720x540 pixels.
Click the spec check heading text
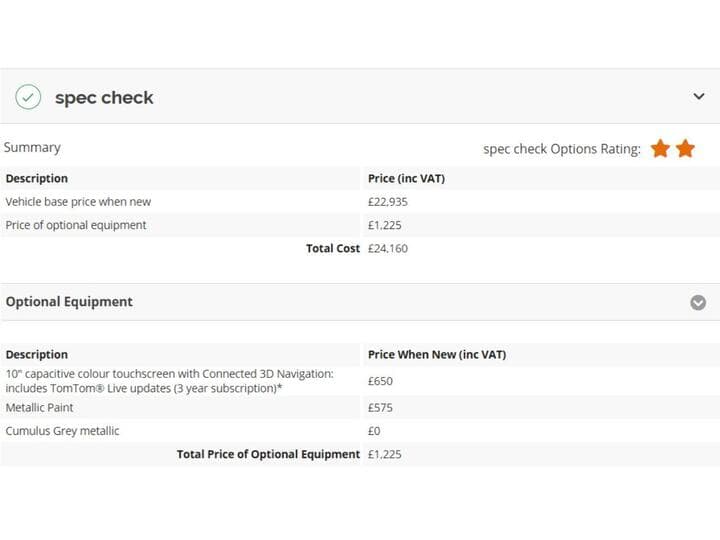[x=104, y=98]
